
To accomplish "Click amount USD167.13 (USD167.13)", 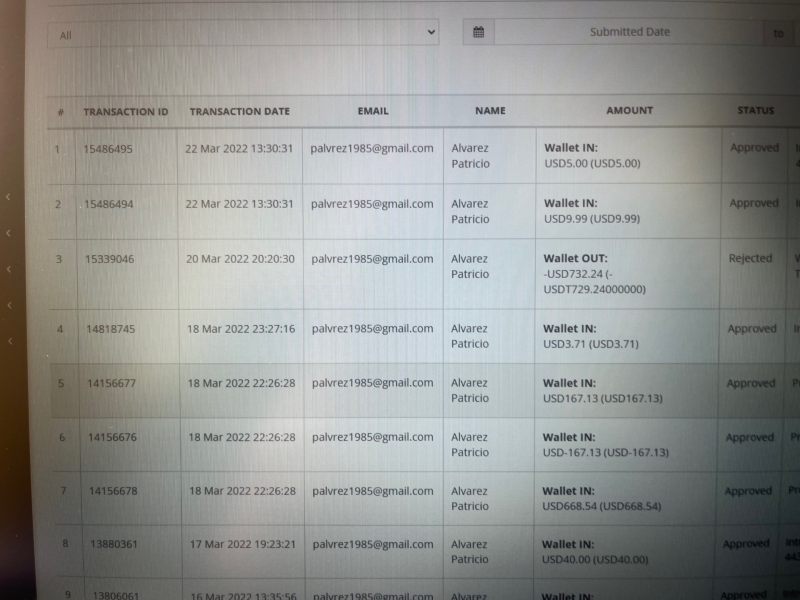I will 603,398.
